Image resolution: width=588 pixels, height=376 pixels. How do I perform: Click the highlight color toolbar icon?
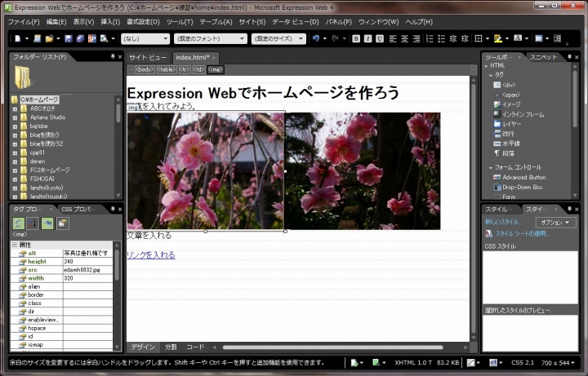pos(498,38)
